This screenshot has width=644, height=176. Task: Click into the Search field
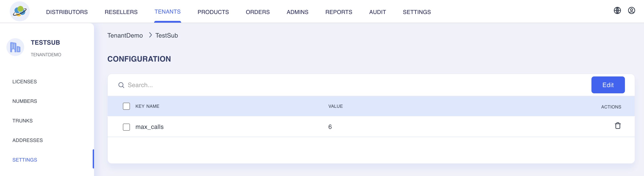point(350,85)
